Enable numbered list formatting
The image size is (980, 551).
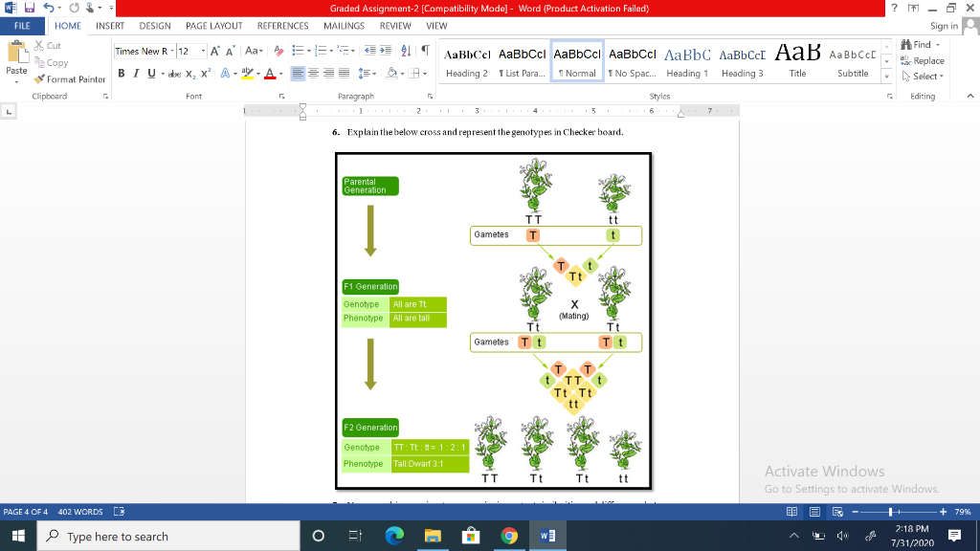tap(321, 52)
